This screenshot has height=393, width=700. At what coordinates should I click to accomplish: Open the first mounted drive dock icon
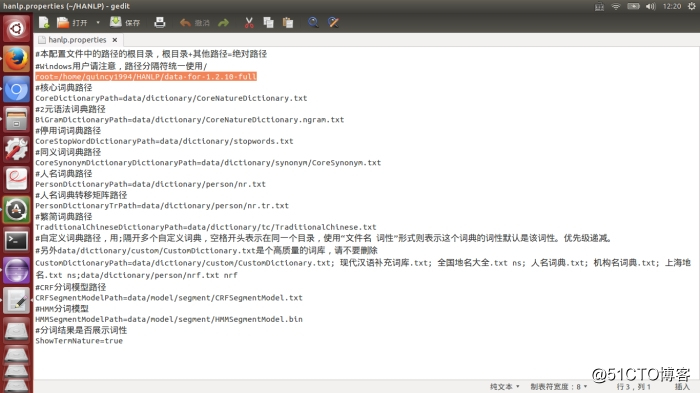17,330
